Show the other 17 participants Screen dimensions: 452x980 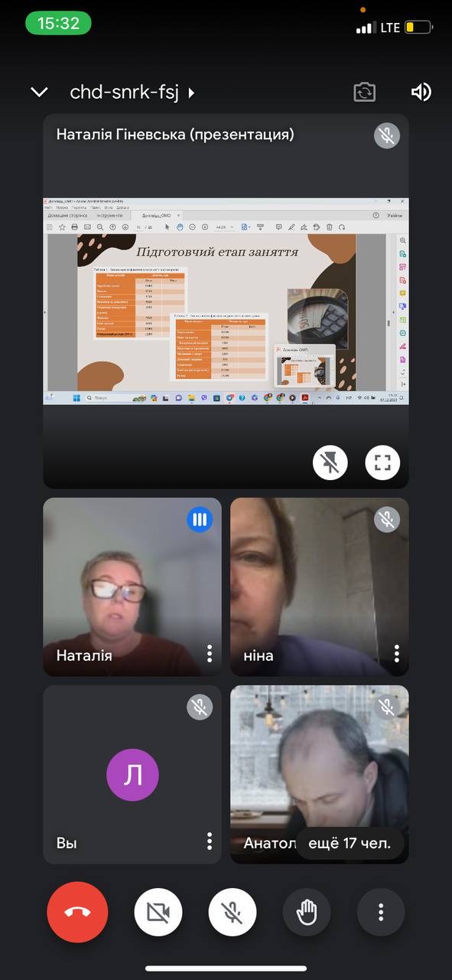[x=350, y=844]
